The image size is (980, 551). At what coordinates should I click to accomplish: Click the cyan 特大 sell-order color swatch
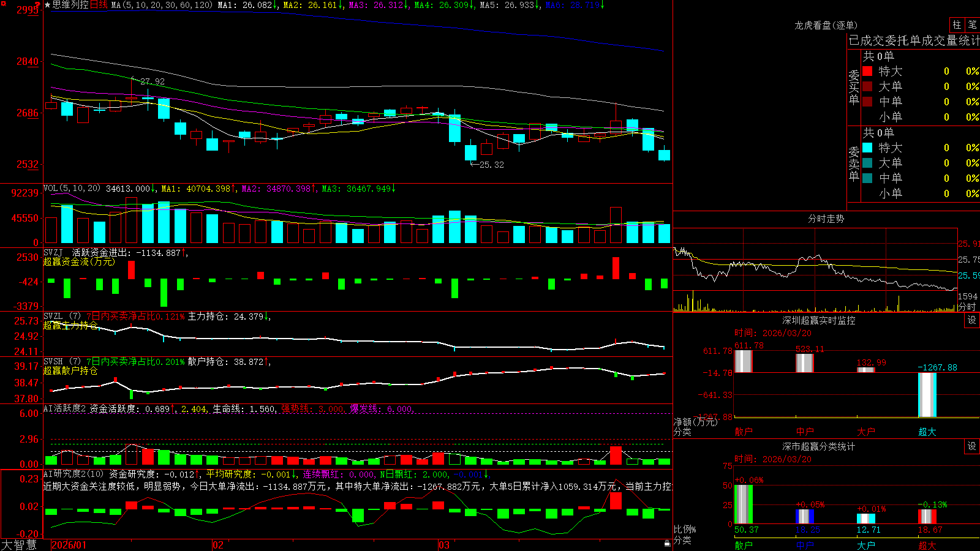tap(867, 148)
